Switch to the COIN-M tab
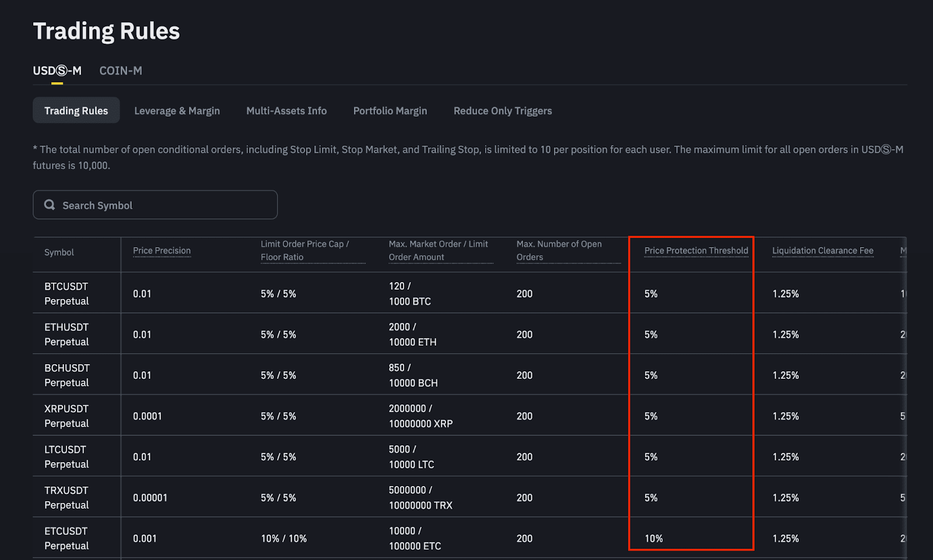933x560 pixels. 121,71
